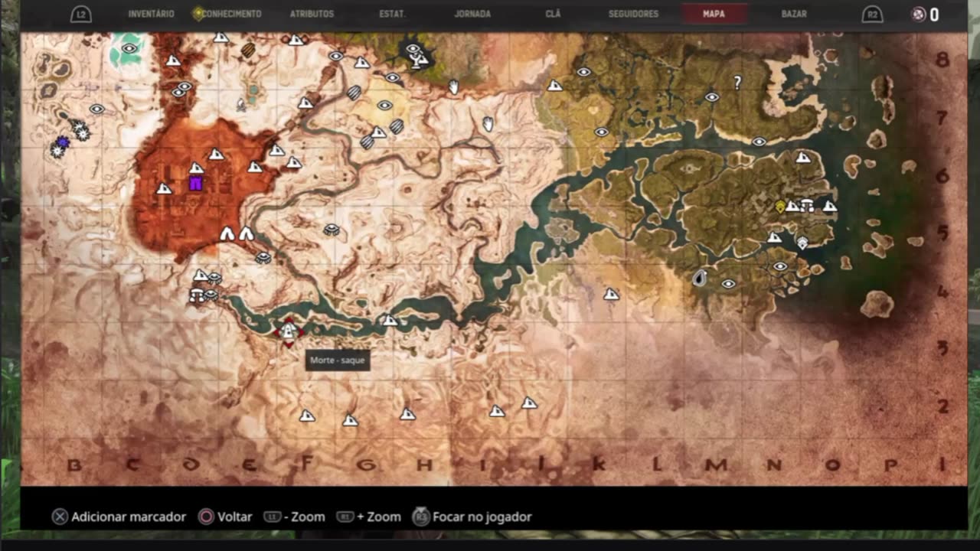Click Adicionar marcador prompt
This screenshot has width=980, height=551.
point(119,517)
